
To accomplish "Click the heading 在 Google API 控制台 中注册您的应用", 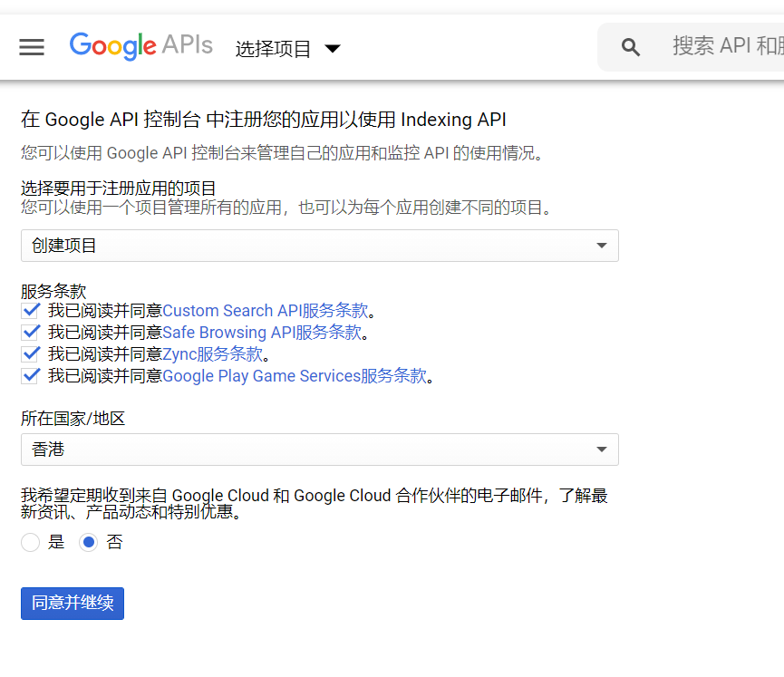I will 264,120.
